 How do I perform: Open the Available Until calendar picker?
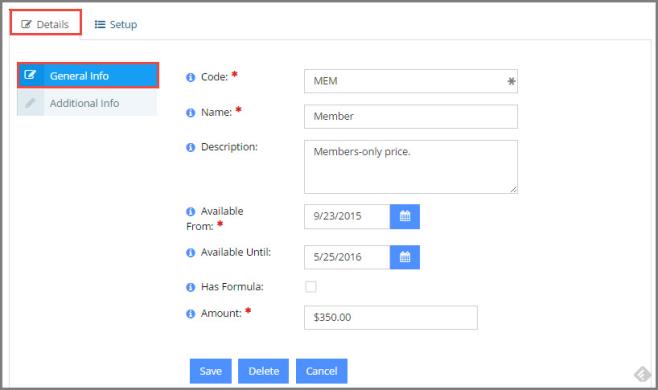pos(405,257)
